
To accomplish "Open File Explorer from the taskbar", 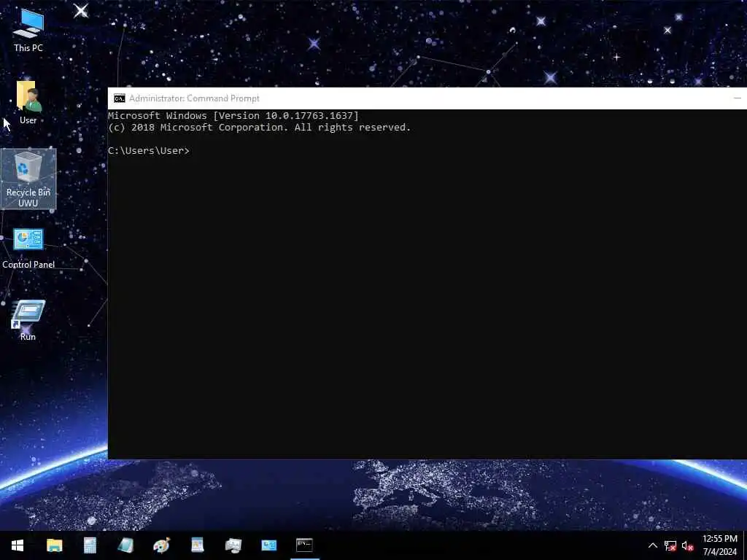I will pyautogui.click(x=54, y=545).
